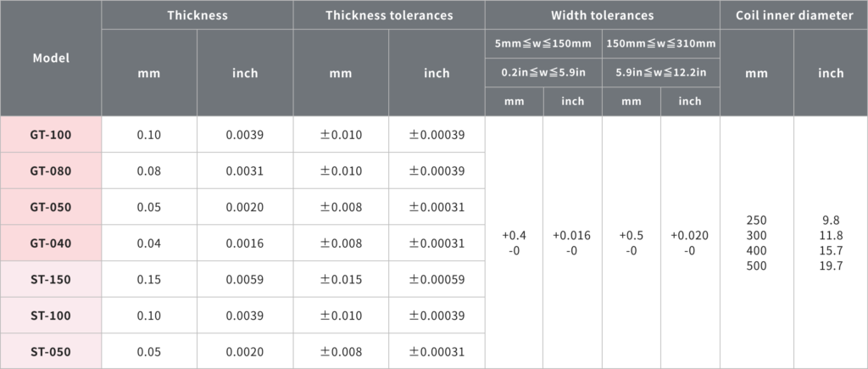868x369 pixels.
Task: Select the ±0.015 tolerance cell
Action: click(341, 279)
